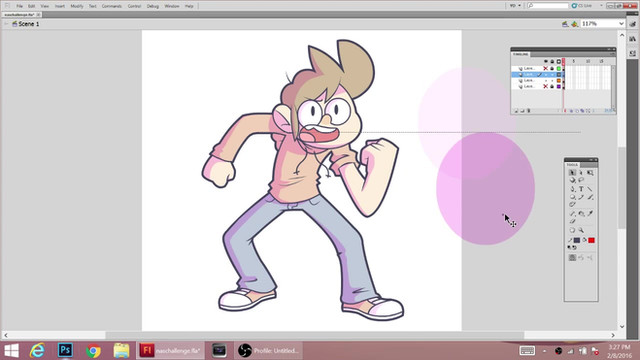640x360 pixels.
Task: Toggle Show All Layers as Outlines
Action: [559, 61]
